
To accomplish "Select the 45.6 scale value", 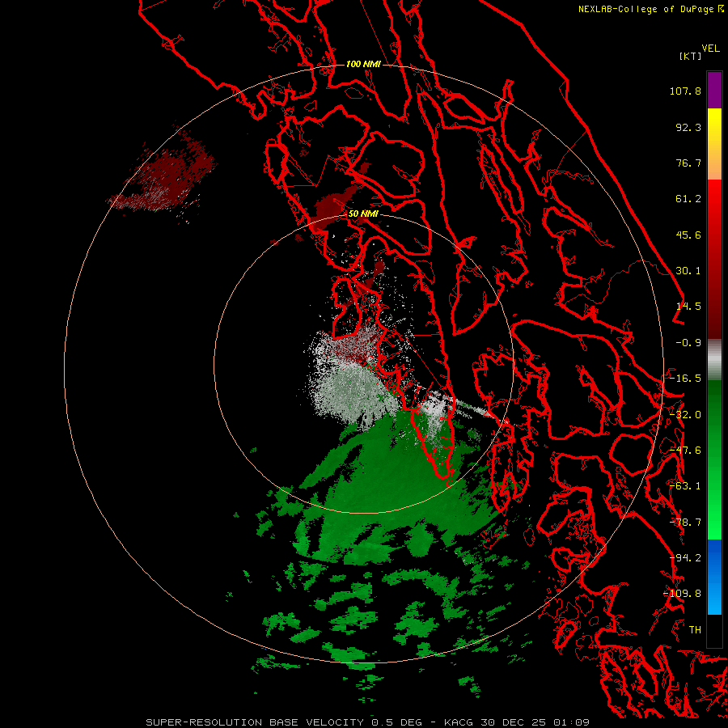I will point(688,235).
